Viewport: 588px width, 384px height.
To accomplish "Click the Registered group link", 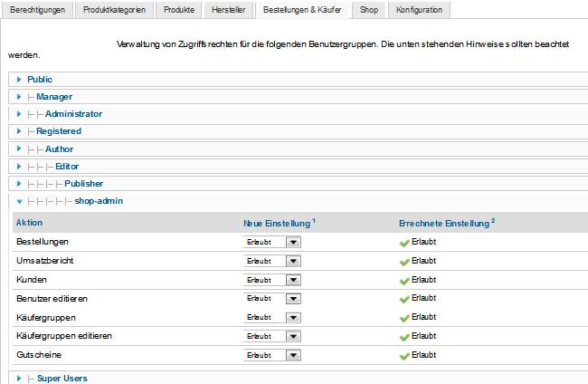I will [59, 131].
